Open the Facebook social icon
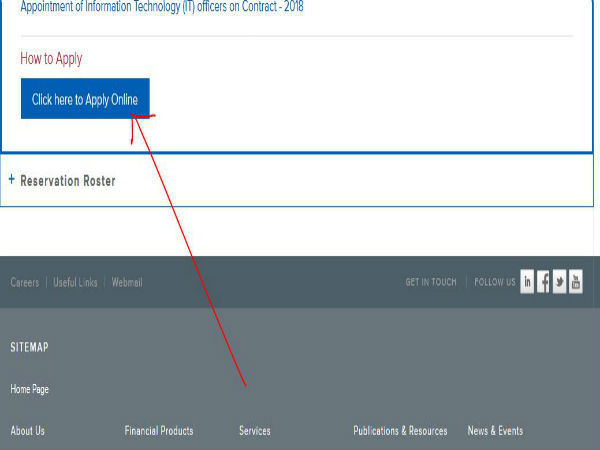The image size is (600, 450). click(543, 282)
